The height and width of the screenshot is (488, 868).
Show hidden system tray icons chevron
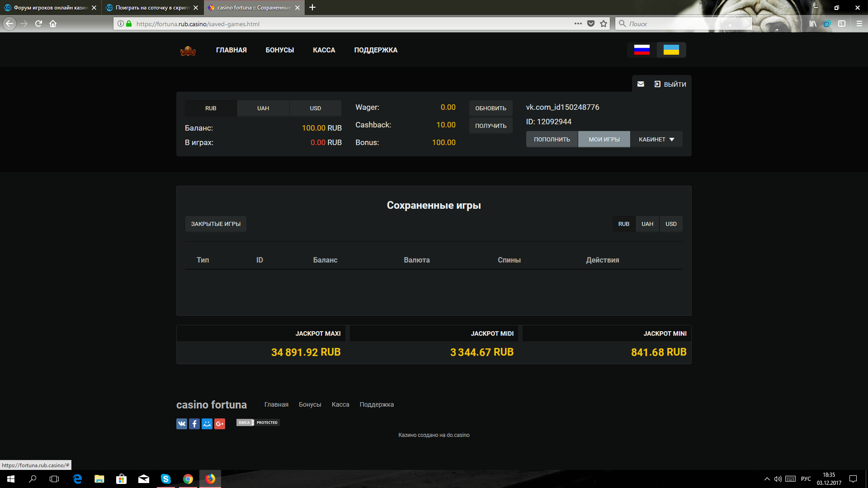(x=767, y=479)
